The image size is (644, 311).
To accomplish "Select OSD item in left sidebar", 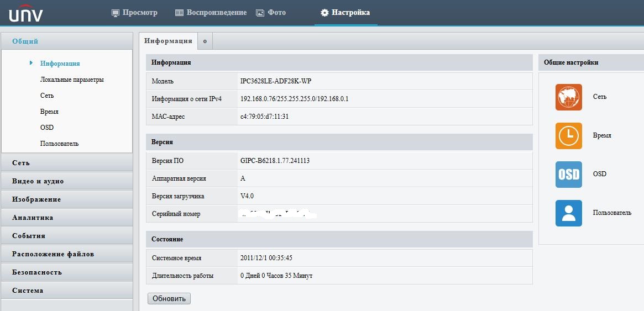I will click(47, 128).
